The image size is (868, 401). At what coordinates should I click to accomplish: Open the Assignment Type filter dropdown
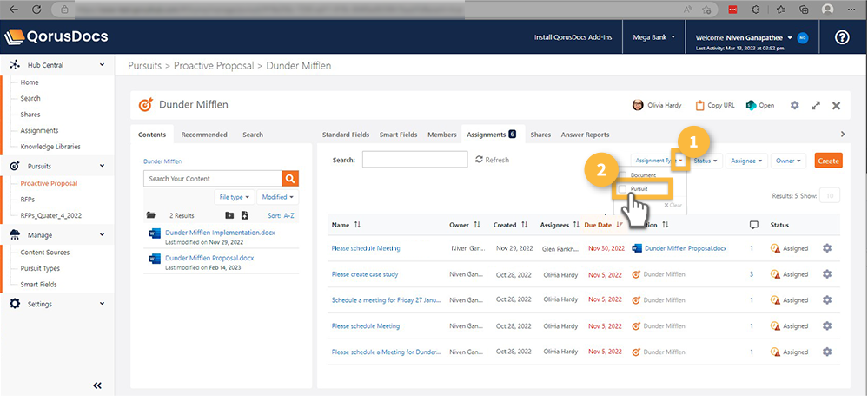coord(659,161)
